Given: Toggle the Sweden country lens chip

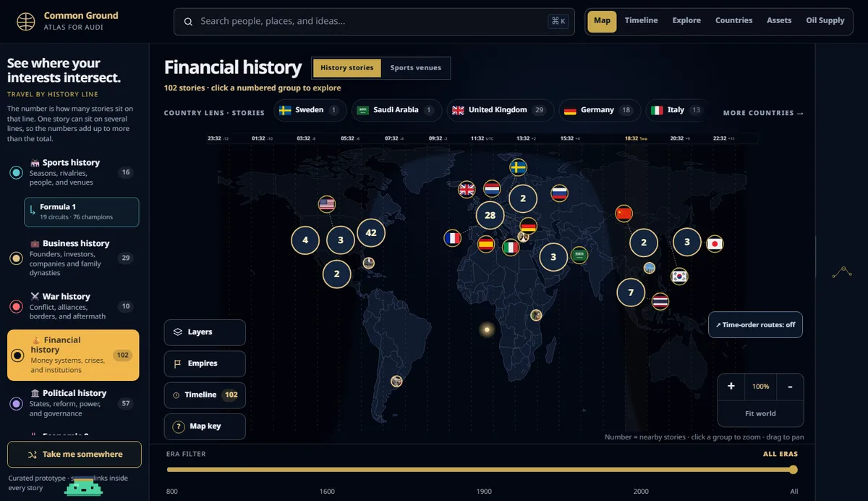Looking at the screenshot, I should coord(309,110).
